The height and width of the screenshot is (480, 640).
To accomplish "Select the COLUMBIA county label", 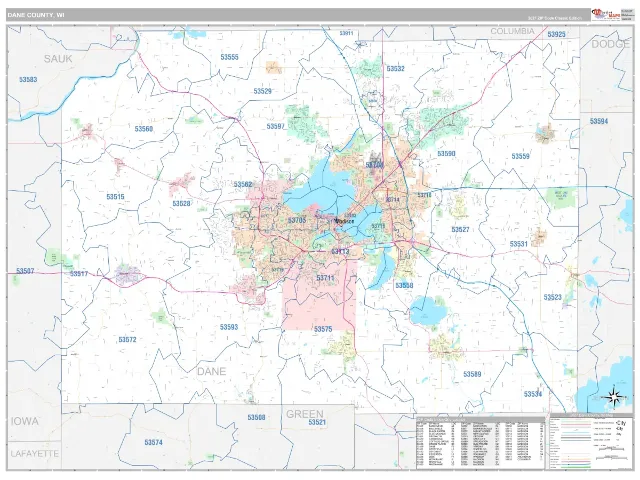I will tap(512, 31).
